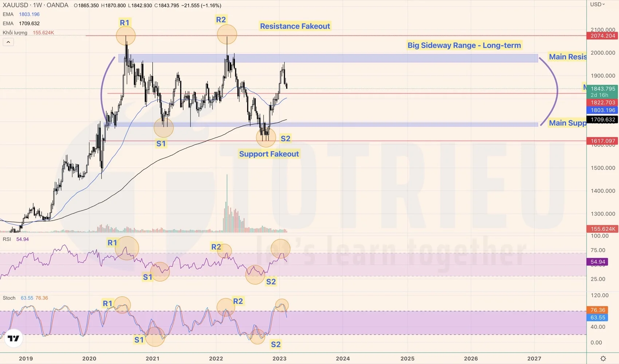Click the 1500.000 price axis tick
This screenshot has height=364, width=619.
pos(603,168)
